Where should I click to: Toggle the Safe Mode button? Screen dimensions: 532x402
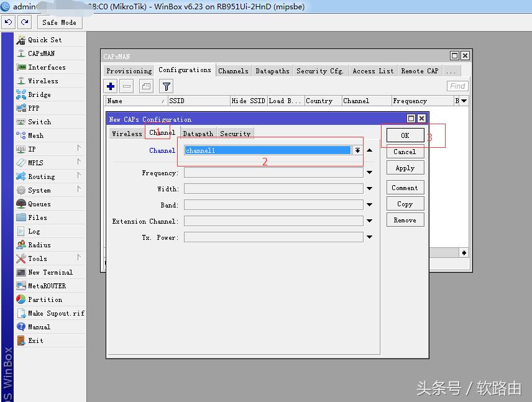coord(59,22)
